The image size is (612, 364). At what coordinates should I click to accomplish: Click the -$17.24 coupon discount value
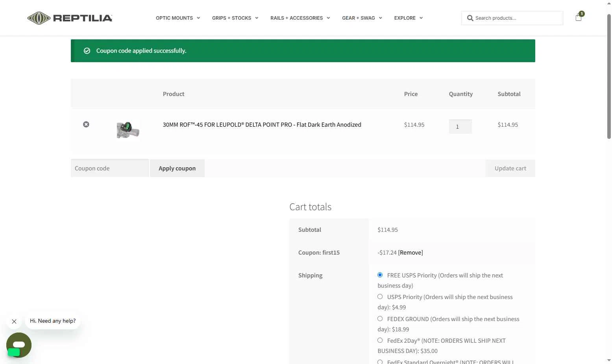point(387,253)
